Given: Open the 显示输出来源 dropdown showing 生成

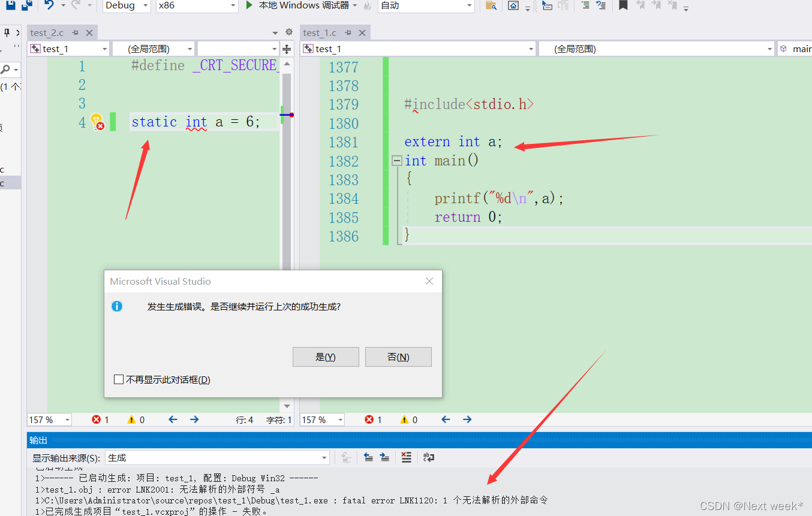Looking at the screenshot, I should pos(217,458).
